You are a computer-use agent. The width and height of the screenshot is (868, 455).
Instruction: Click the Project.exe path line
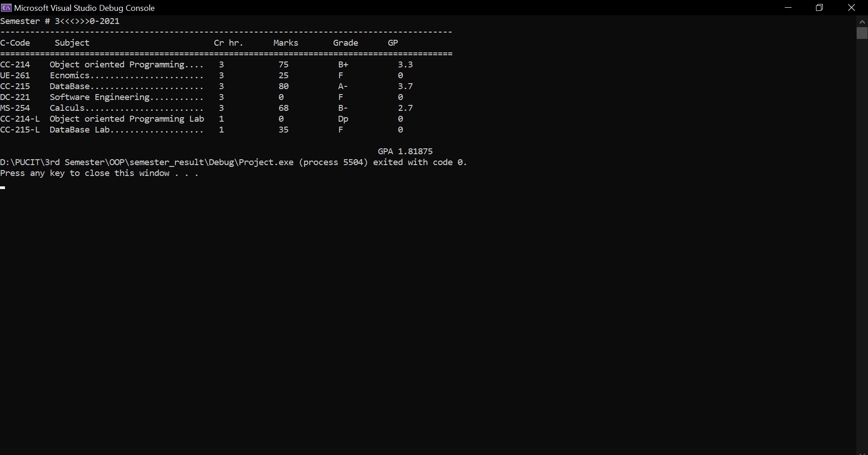pyautogui.click(x=233, y=162)
